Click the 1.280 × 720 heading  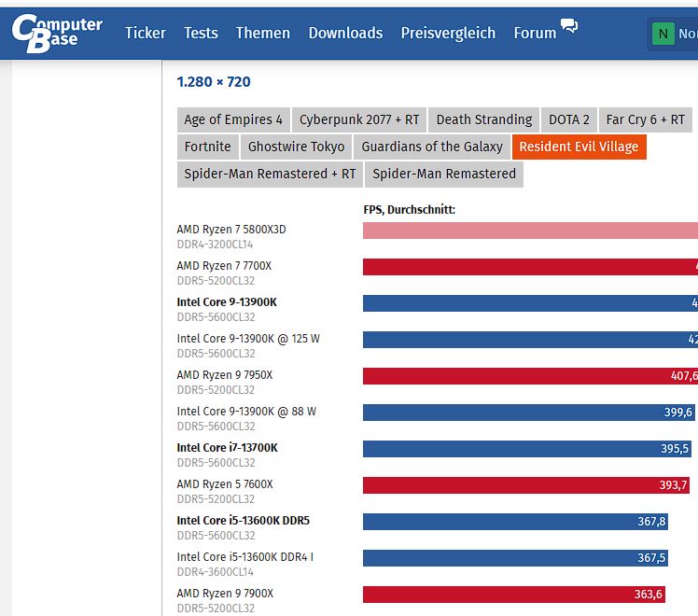(214, 82)
